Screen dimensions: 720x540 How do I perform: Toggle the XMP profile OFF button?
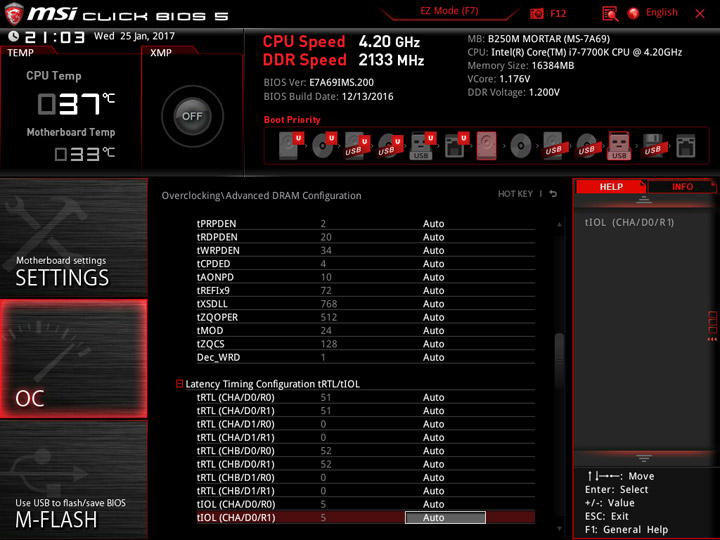(192, 116)
